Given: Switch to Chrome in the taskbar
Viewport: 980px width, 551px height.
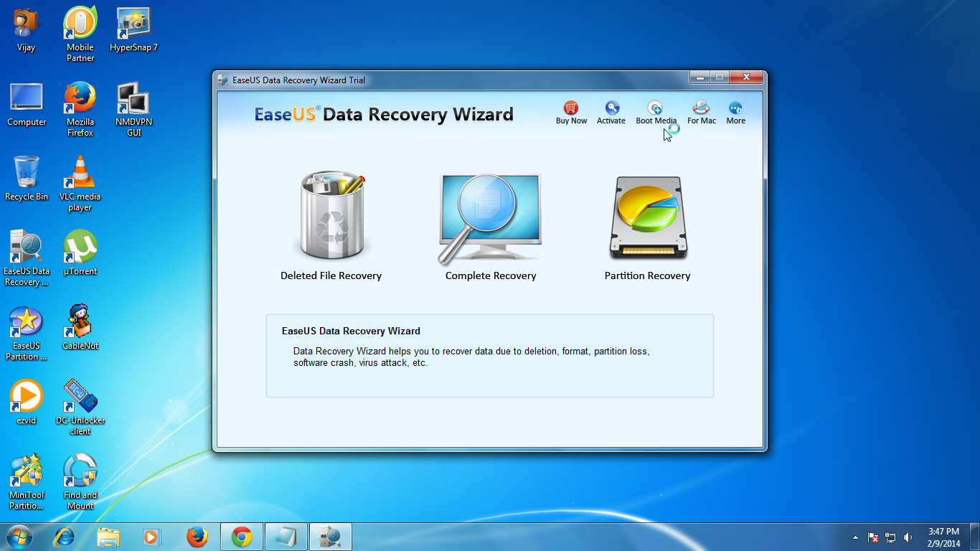Looking at the screenshot, I should [x=242, y=537].
